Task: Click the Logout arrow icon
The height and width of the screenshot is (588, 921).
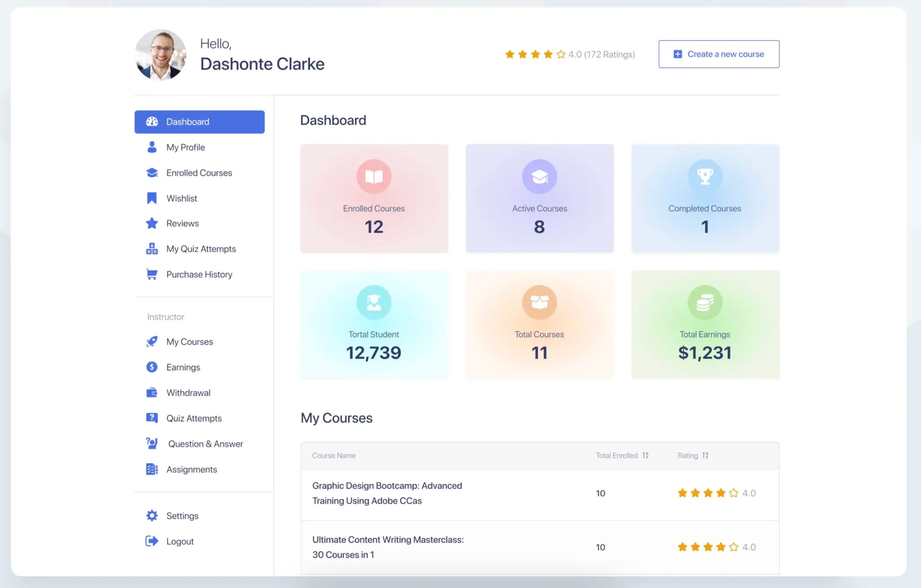Action: 152,541
